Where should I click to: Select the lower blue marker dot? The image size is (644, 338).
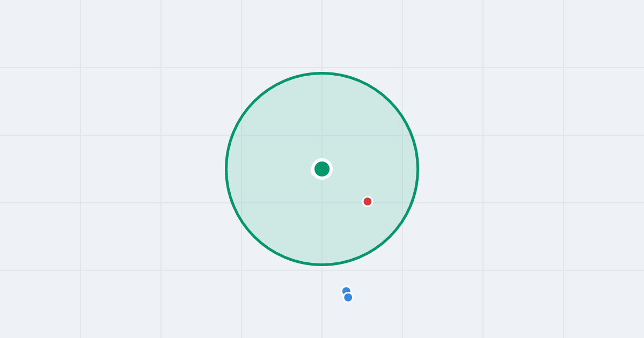(x=348, y=297)
